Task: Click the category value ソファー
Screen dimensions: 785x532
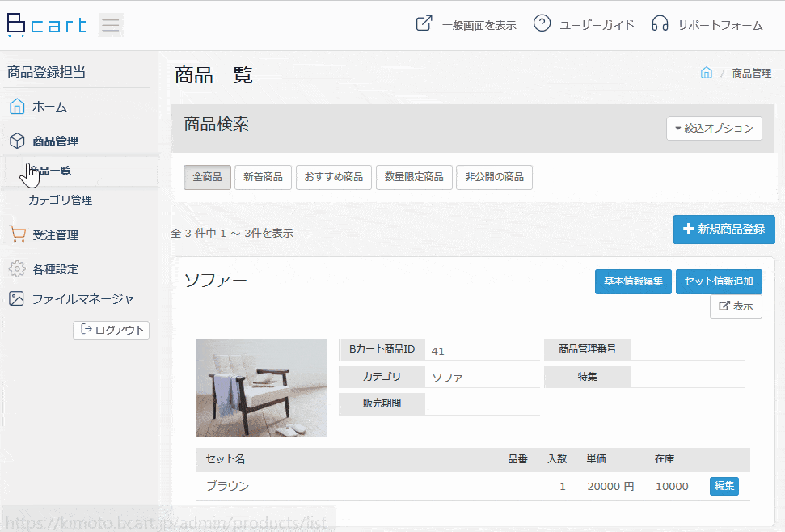Action: 452,378
